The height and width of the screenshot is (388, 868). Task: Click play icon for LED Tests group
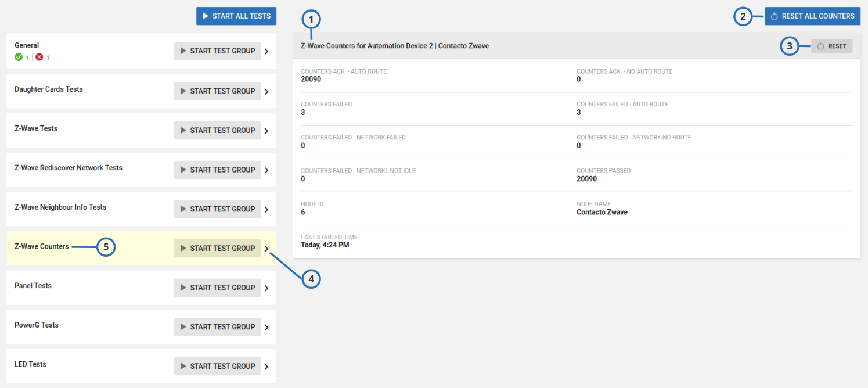coord(183,367)
